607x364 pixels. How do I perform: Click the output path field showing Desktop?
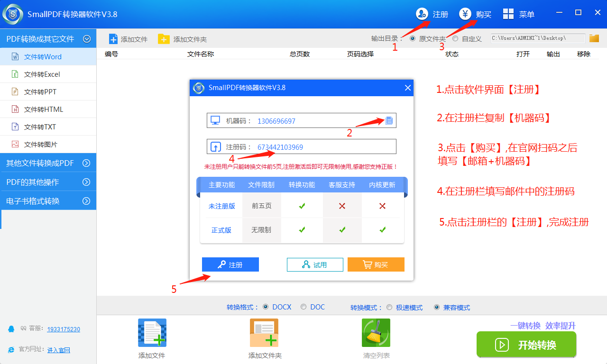(x=538, y=38)
